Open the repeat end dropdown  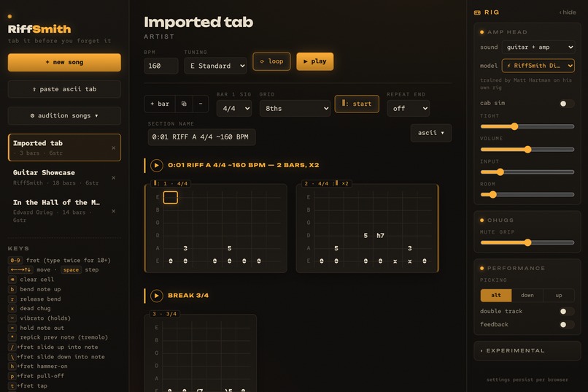click(408, 109)
